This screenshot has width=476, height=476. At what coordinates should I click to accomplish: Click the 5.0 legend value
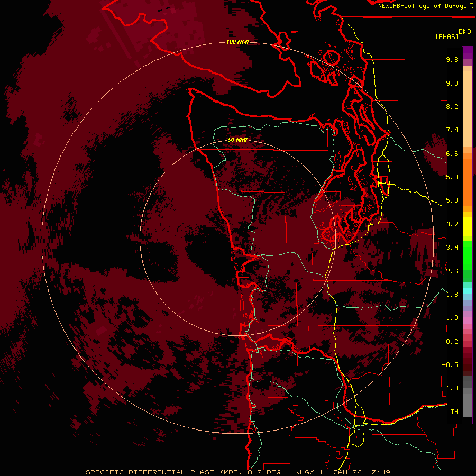coord(452,200)
